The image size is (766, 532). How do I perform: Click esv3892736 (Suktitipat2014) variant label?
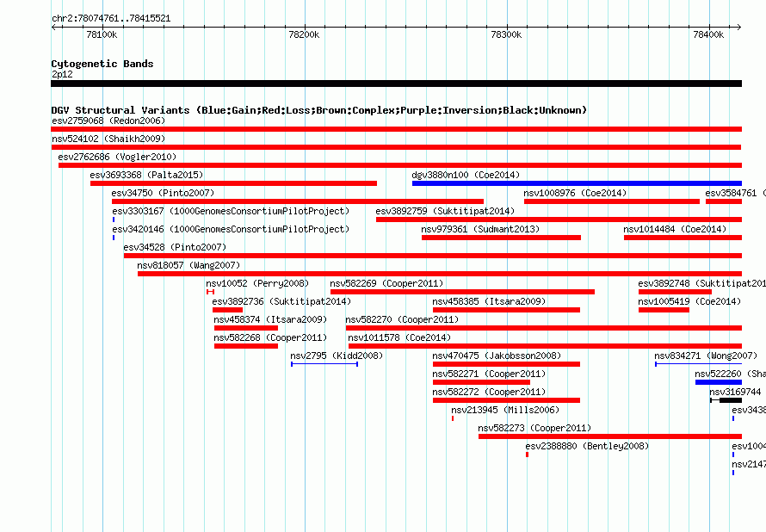(x=281, y=301)
